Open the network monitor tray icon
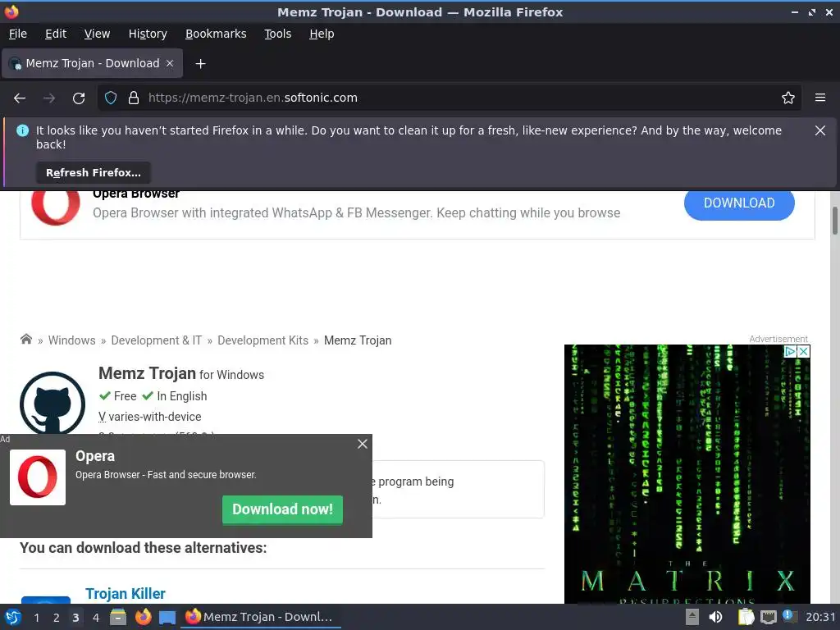The width and height of the screenshot is (840, 630). [x=768, y=618]
